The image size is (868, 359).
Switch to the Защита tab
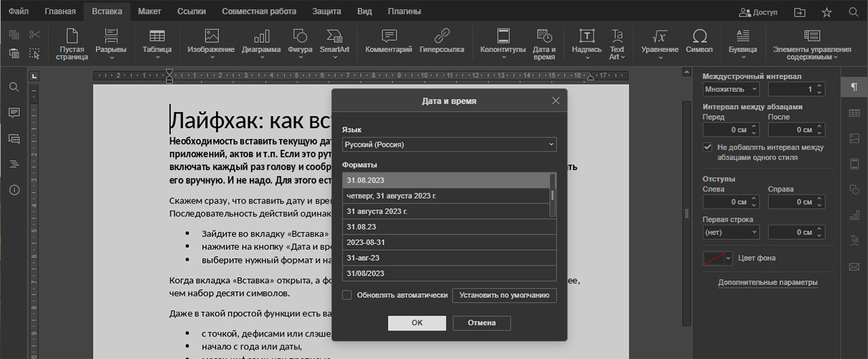click(x=327, y=12)
